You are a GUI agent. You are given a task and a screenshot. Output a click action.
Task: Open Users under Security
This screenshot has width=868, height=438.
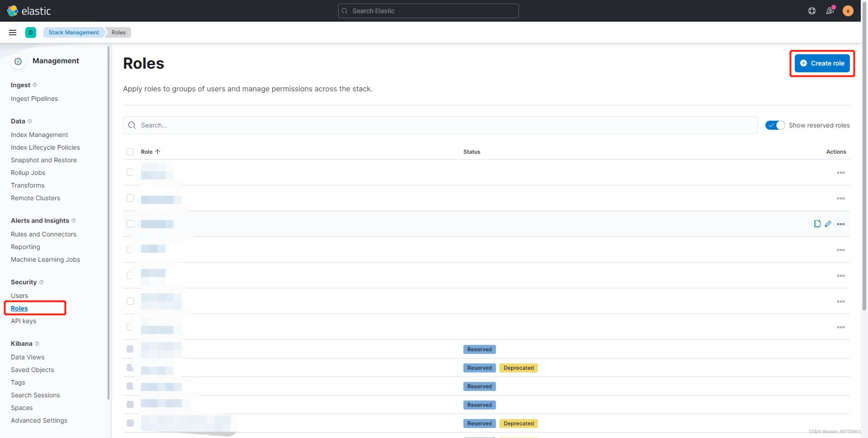[19, 296]
